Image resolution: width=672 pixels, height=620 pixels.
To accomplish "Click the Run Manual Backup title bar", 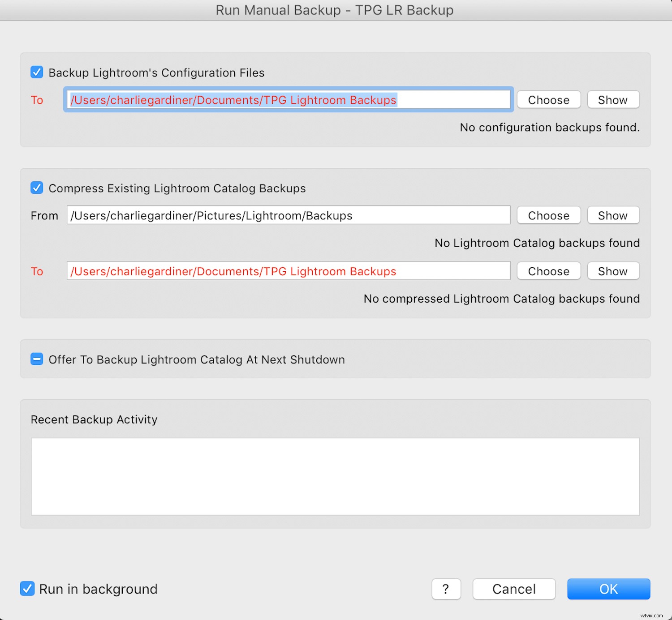I will [335, 10].
